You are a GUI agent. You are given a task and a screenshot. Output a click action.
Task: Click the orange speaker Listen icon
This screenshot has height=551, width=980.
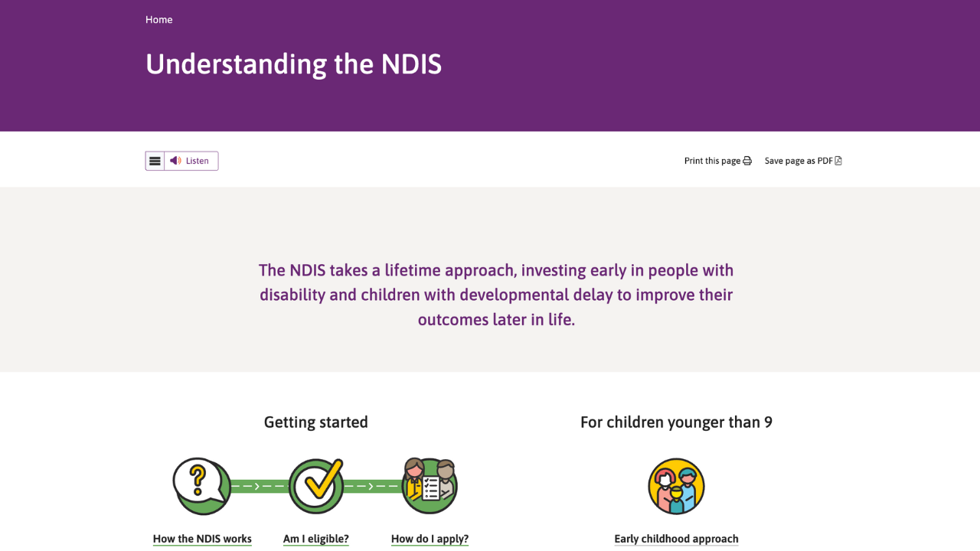pos(174,161)
